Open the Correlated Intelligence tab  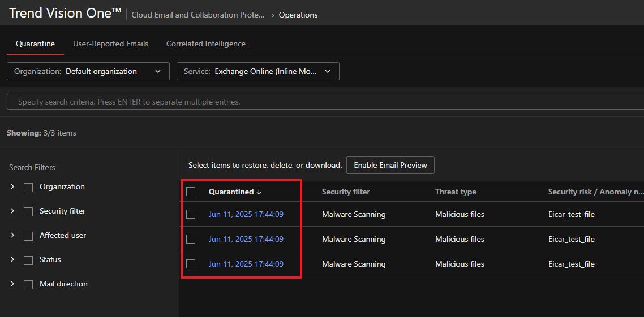click(205, 44)
